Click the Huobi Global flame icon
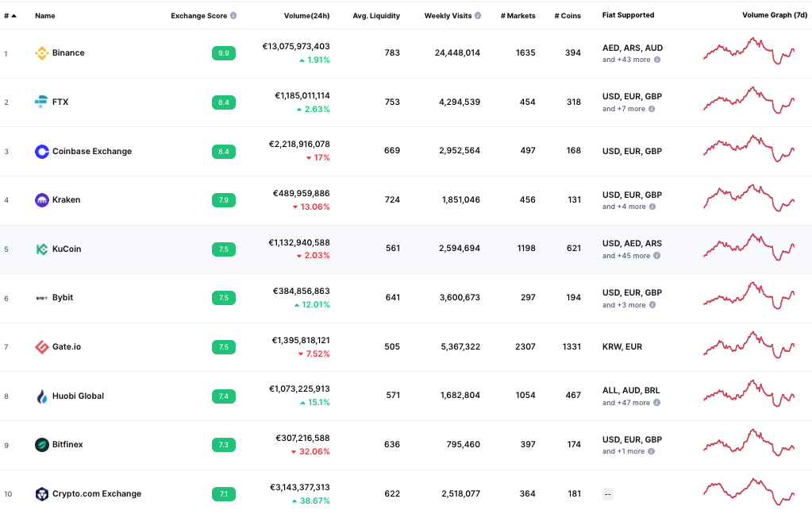 coord(41,396)
